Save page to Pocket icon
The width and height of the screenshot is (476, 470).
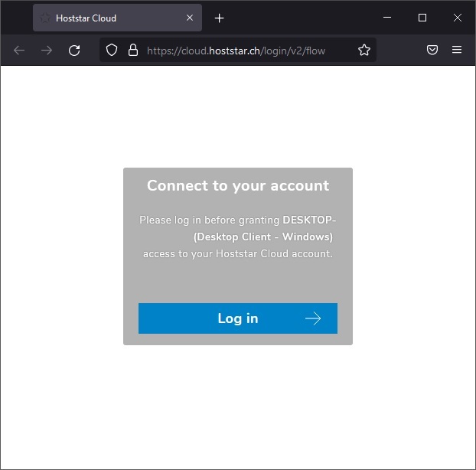(432, 50)
